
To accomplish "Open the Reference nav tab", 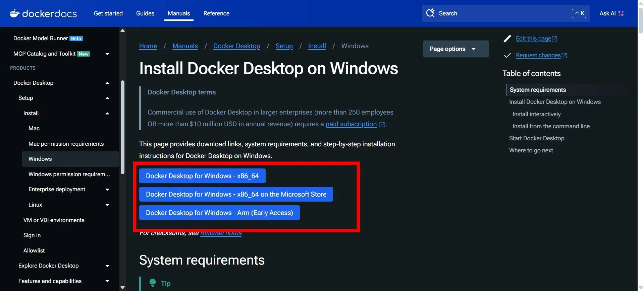I will click(x=216, y=13).
